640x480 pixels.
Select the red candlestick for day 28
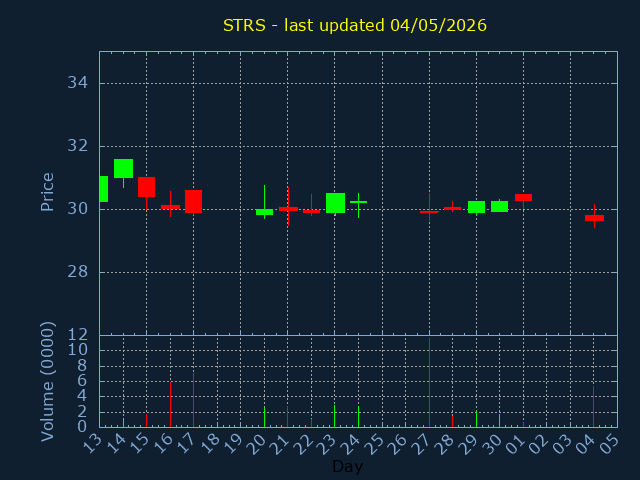coord(452,208)
